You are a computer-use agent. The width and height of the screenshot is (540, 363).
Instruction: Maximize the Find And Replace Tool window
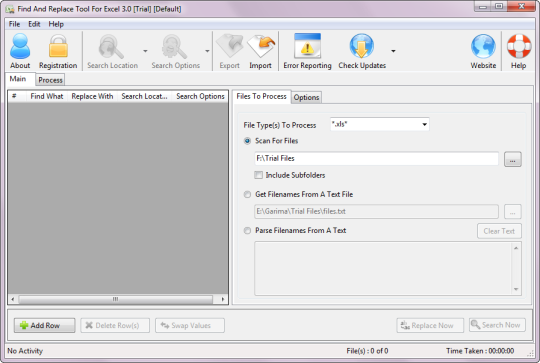tap(499, 7)
